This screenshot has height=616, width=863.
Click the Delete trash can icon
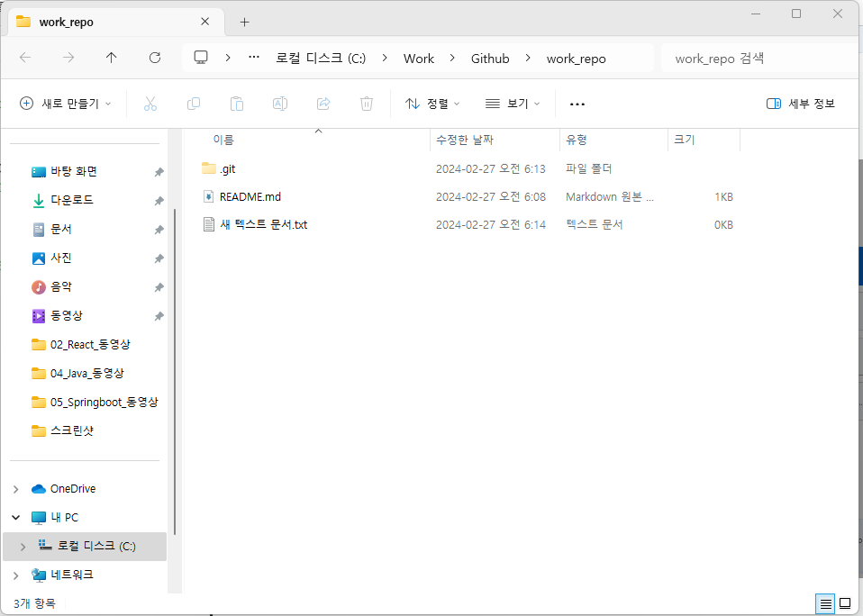[367, 104]
